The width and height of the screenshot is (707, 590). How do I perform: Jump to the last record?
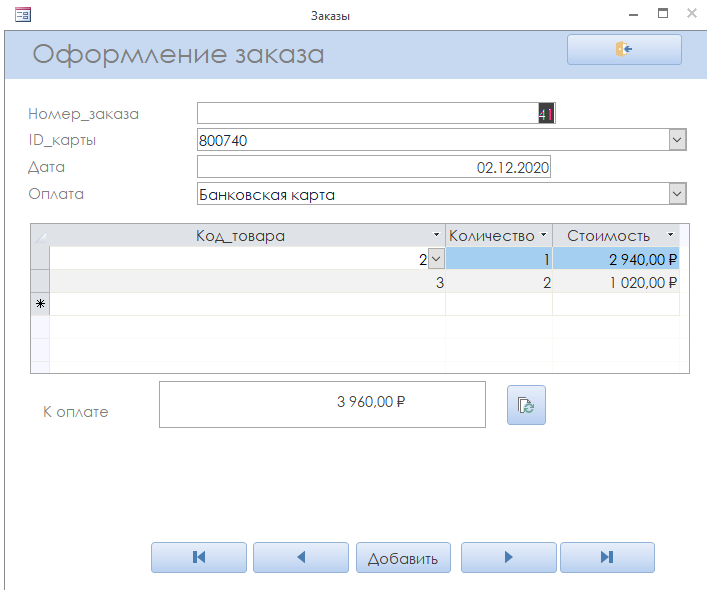coord(607,558)
